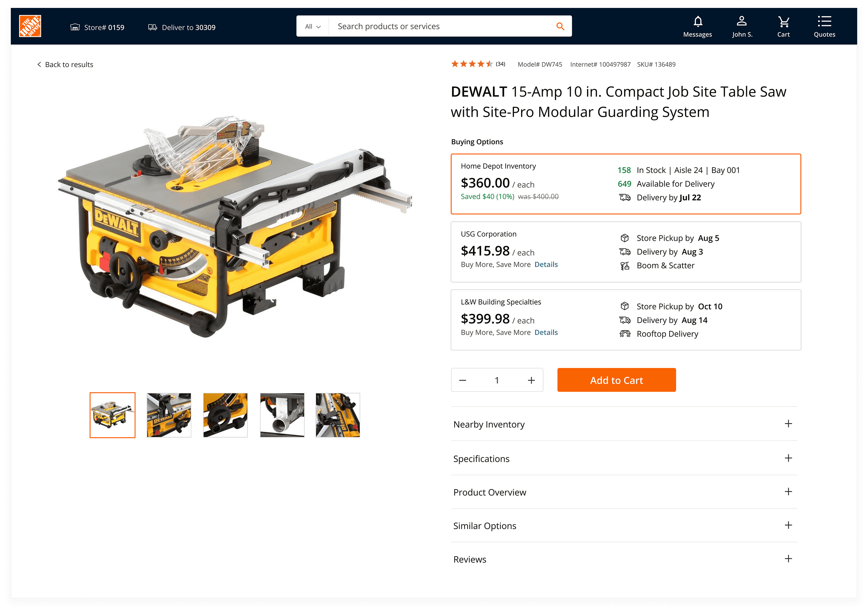Open the Messages bell icon
868x612 pixels.
click(698, 22)
